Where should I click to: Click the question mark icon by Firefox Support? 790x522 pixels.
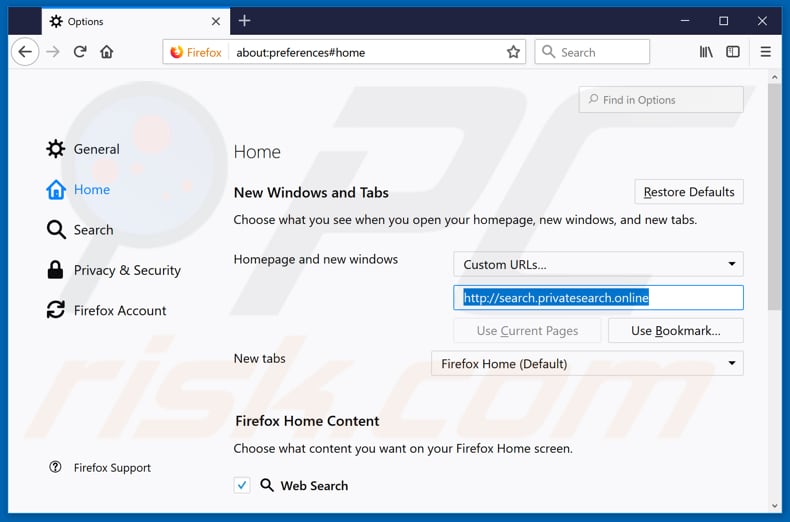55,467
